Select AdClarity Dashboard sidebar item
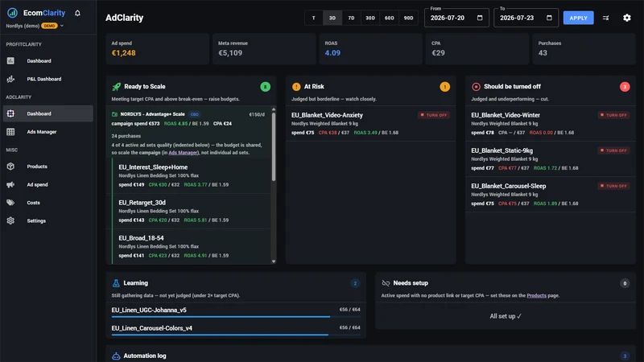The height and width of the screenshot is (362, 644). (48, 113)
